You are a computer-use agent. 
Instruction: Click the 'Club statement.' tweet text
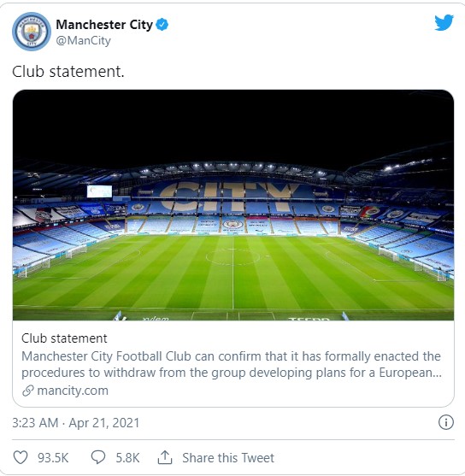(68, 72)
